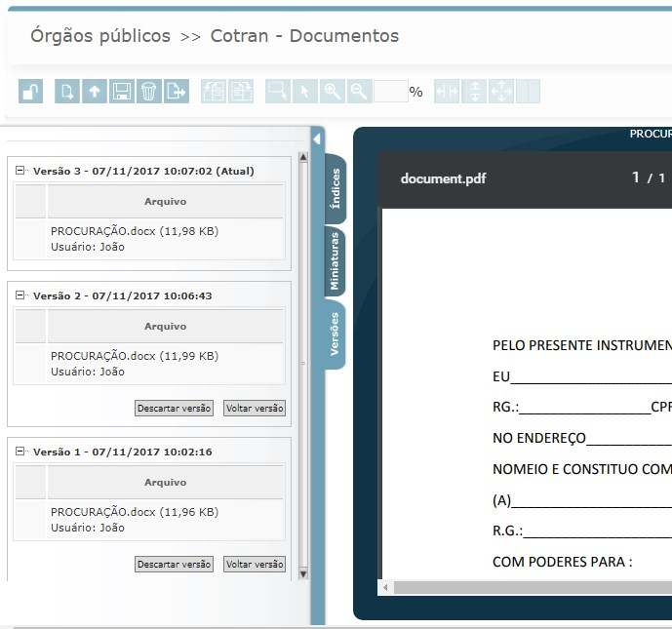Click the fit width arrows icon

[x=448, y=92]
